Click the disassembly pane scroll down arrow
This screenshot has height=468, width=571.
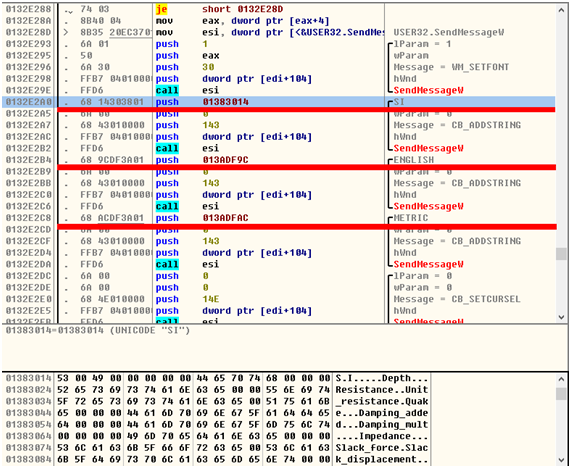click(x=561, y=317)
